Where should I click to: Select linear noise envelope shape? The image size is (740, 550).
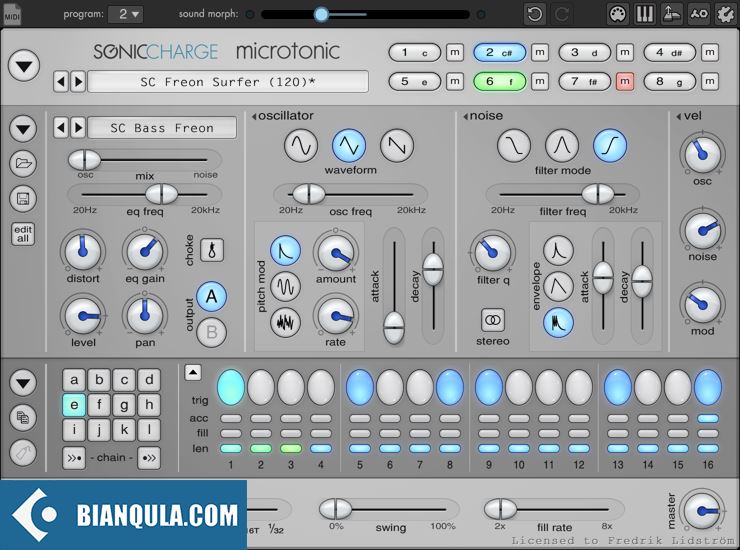558,286
